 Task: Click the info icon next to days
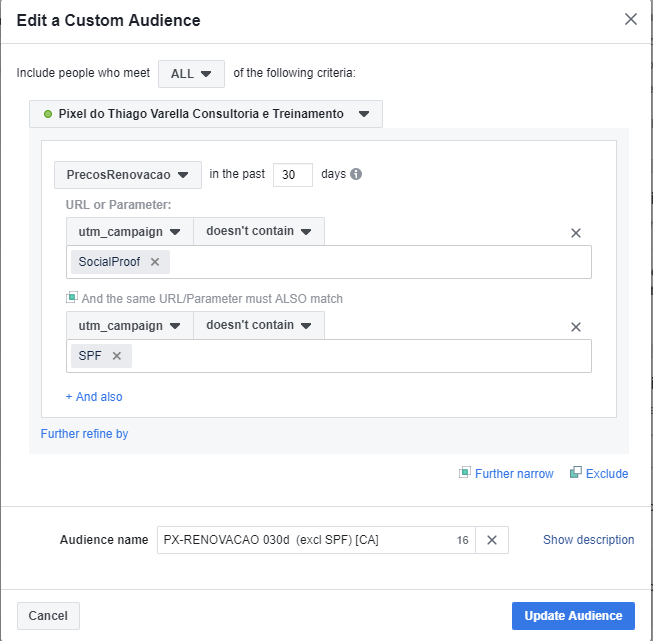tap(356, 174)
